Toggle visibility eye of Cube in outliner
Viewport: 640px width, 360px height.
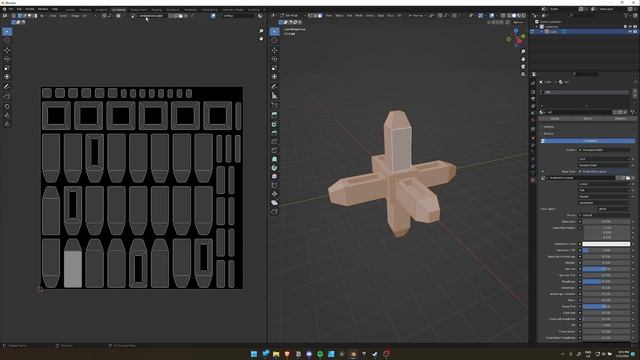point(630,31)
